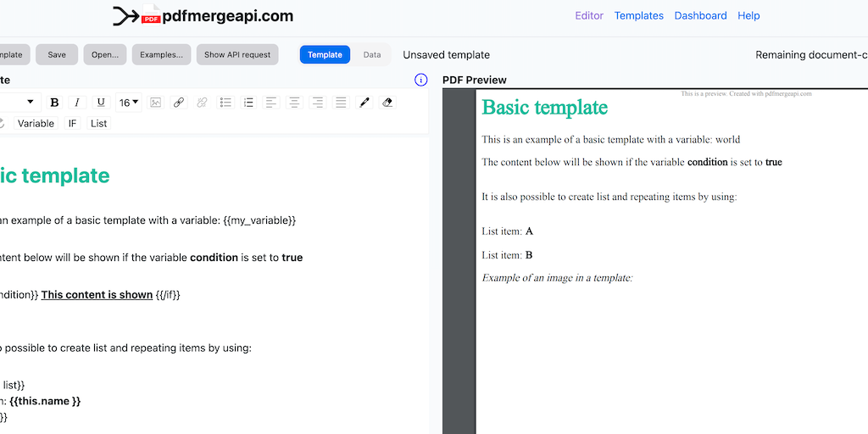Click 'List item: B' in PDF preview
The height and width of the screenshot is (434, 868).
[508, 255]
